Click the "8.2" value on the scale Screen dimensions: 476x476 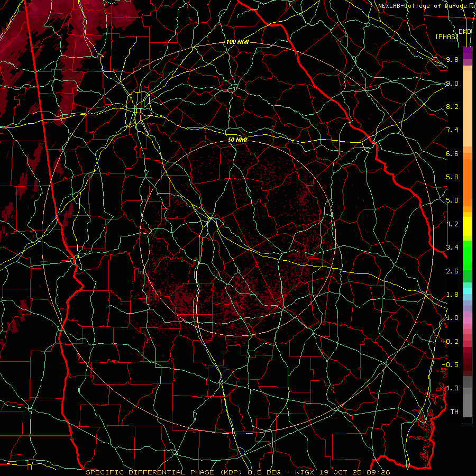tap(452, 106)
